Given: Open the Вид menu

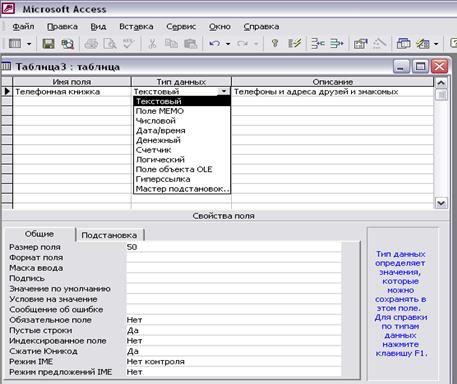Looking at the screenshot, I should coord(98,27).
